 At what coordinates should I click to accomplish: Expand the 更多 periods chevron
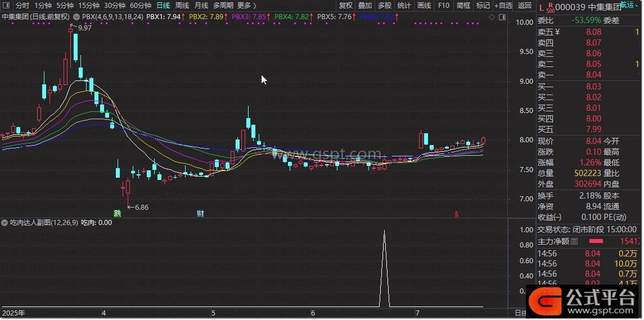[255, 5]
